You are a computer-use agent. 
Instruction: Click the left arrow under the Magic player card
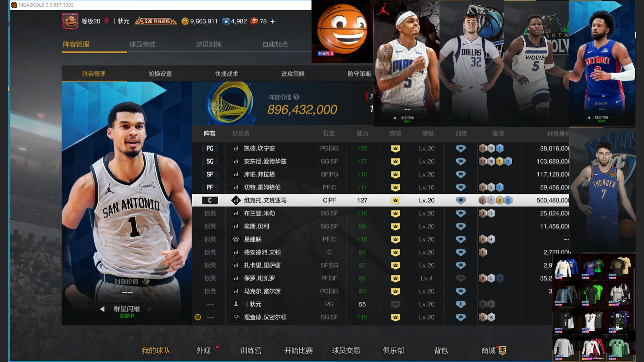pos(394,118)
